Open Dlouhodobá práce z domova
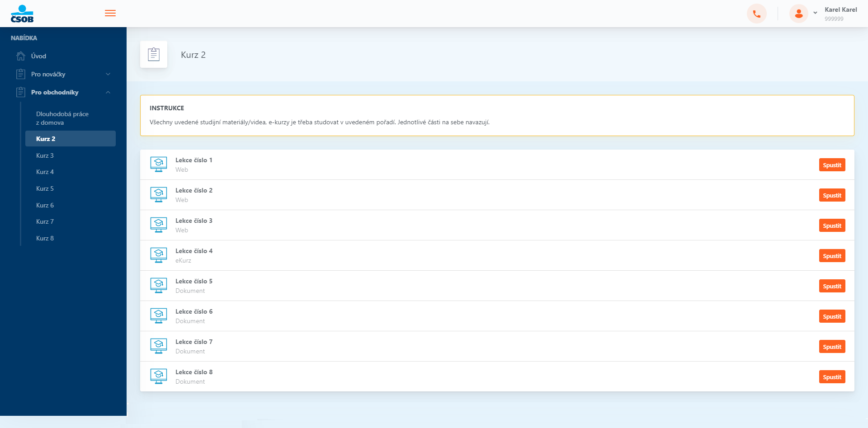 click(62, 118)
